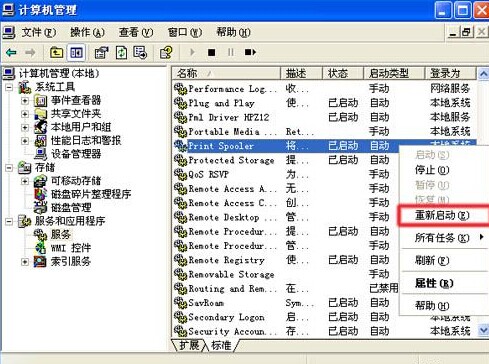
Task: Click the Properties toolbar icon
Action: pos(101,52)
